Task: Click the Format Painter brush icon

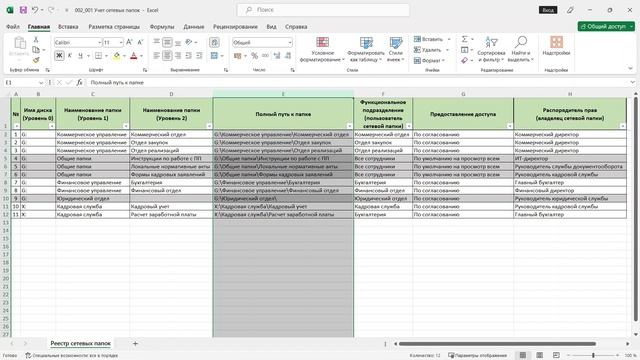Action: 36,60
